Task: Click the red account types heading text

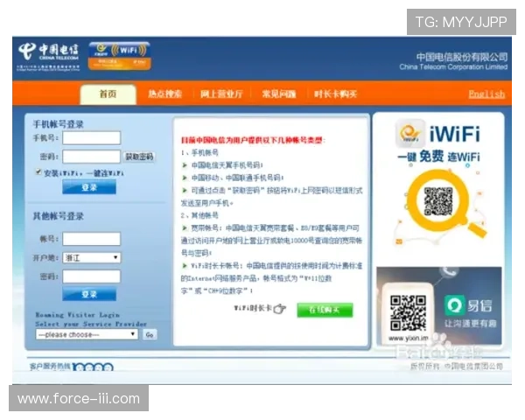Action: (253, 140)
